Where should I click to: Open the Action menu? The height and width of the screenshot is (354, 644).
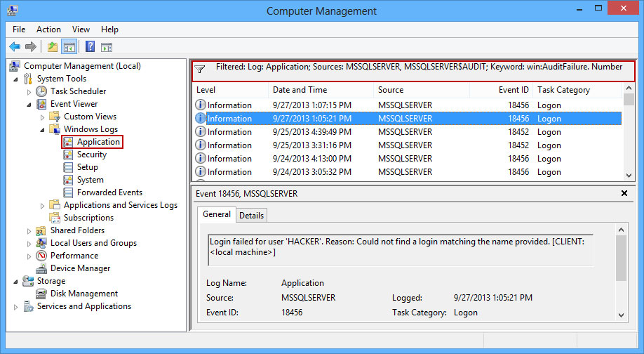coord(48,29)
